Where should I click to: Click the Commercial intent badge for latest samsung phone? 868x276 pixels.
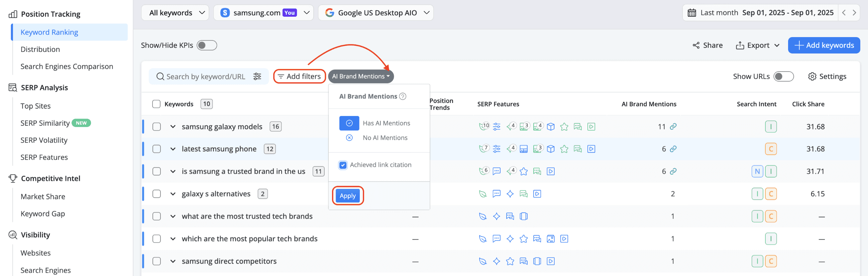771,149
